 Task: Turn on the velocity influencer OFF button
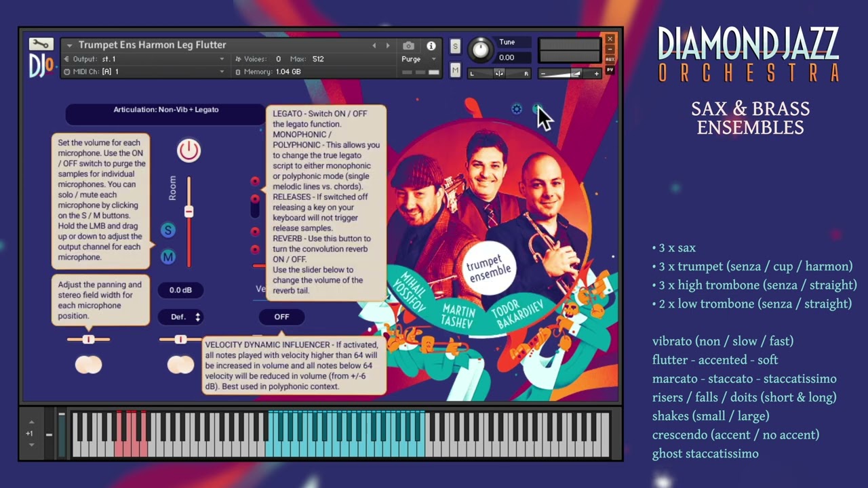pos(281,317)
